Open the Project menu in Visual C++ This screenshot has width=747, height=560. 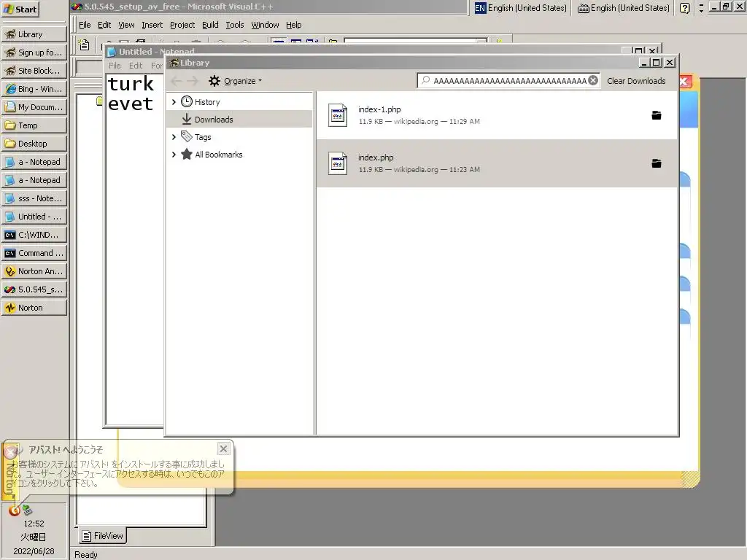tap(182, 25)
